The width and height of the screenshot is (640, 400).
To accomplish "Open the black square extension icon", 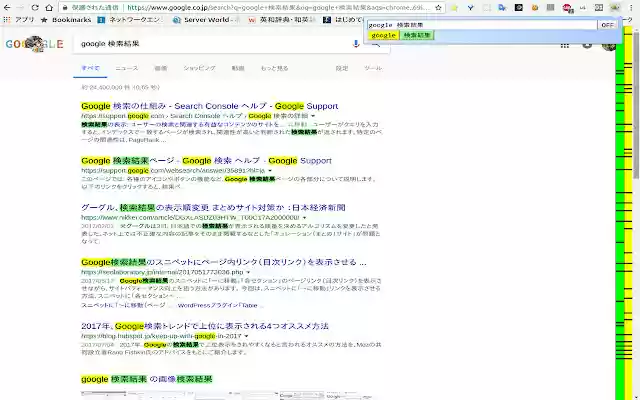I will click(x=518, y=8).
